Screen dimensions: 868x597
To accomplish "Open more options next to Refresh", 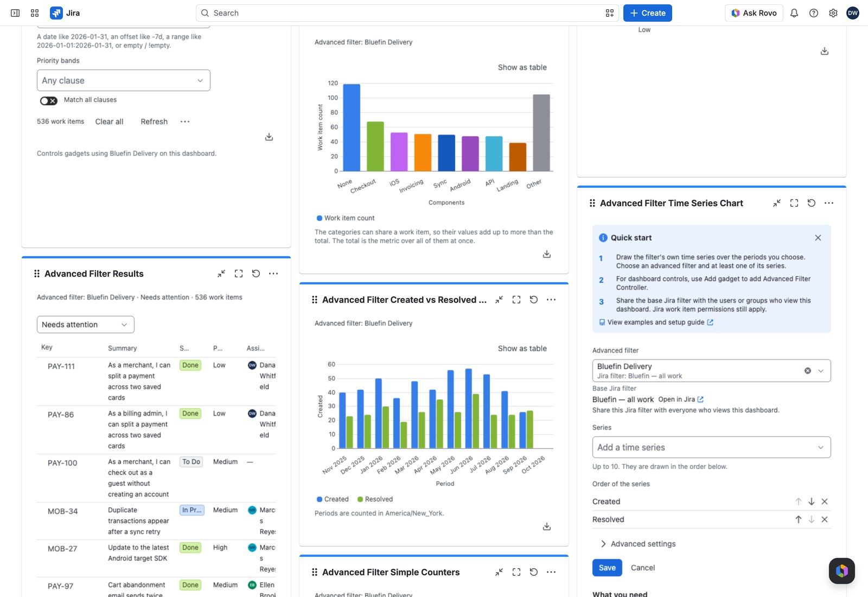I will coord(185,122).
